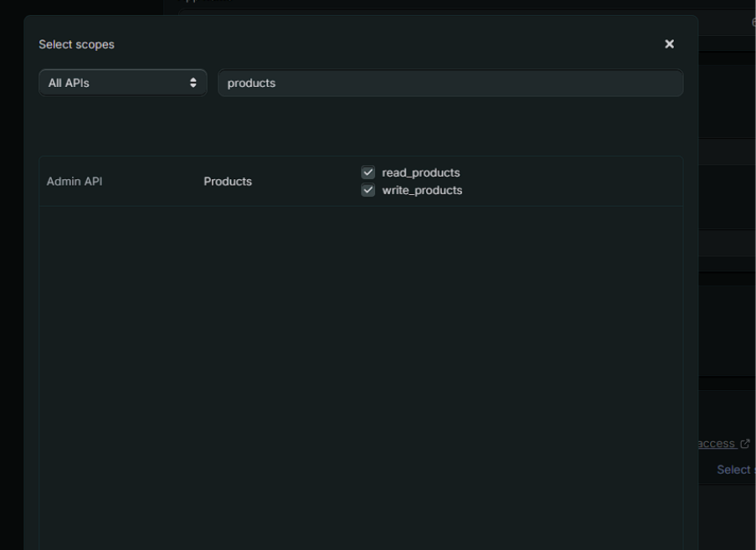Click the blue Select link on the right

point(734,470)
